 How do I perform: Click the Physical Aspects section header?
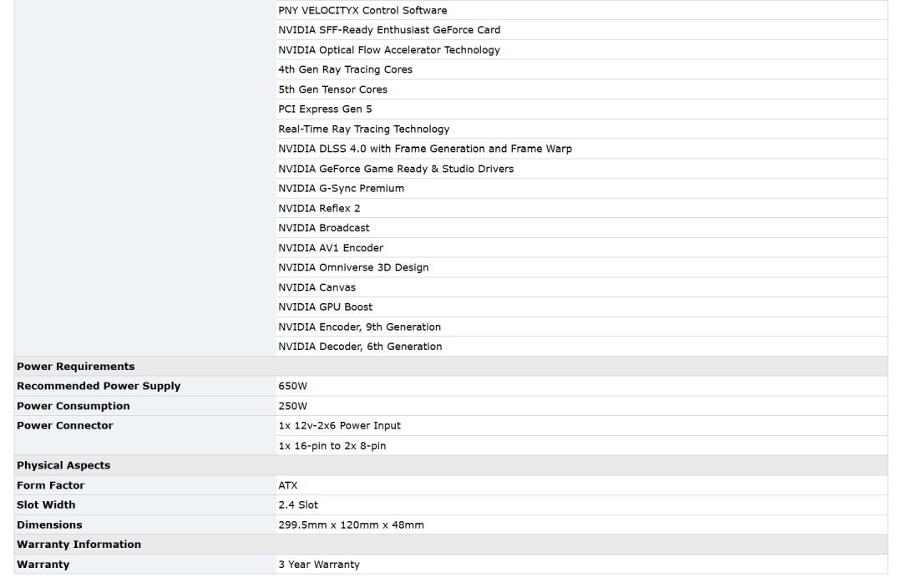[63, 465]
